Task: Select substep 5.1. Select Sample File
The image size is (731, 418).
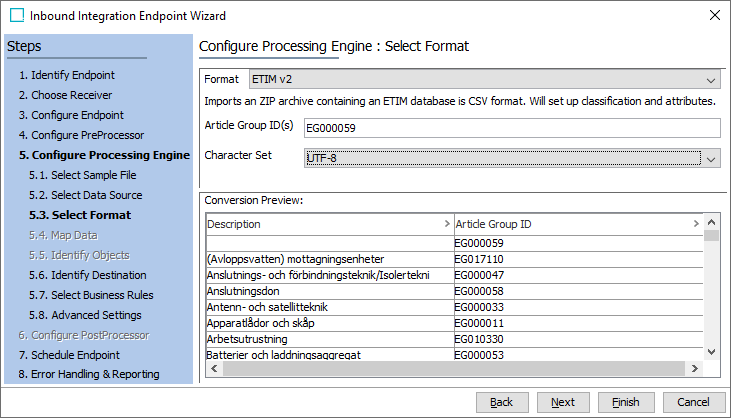Action: click(x=82, y=175)
